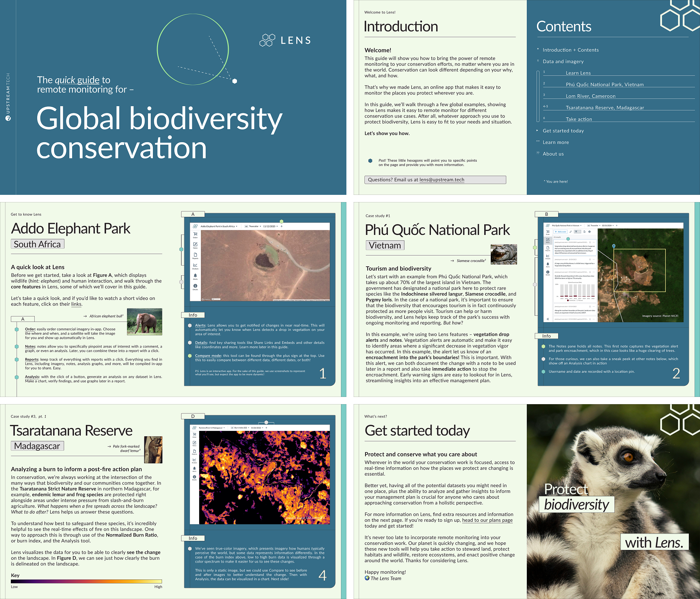This screenshot has height=599, width=700.
Task: Click plus compare icon beside 11/12/2020 date
Action: (x=281, y=226)
